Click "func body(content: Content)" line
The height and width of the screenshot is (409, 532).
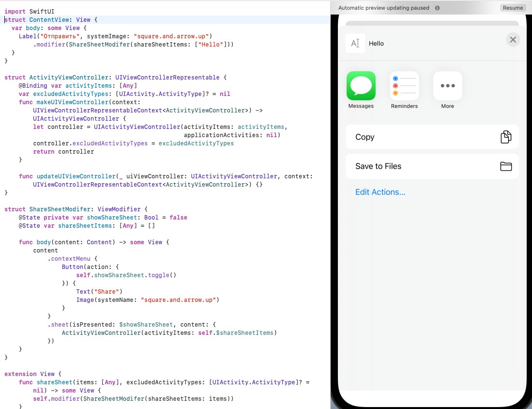click(x=94, y=242)
